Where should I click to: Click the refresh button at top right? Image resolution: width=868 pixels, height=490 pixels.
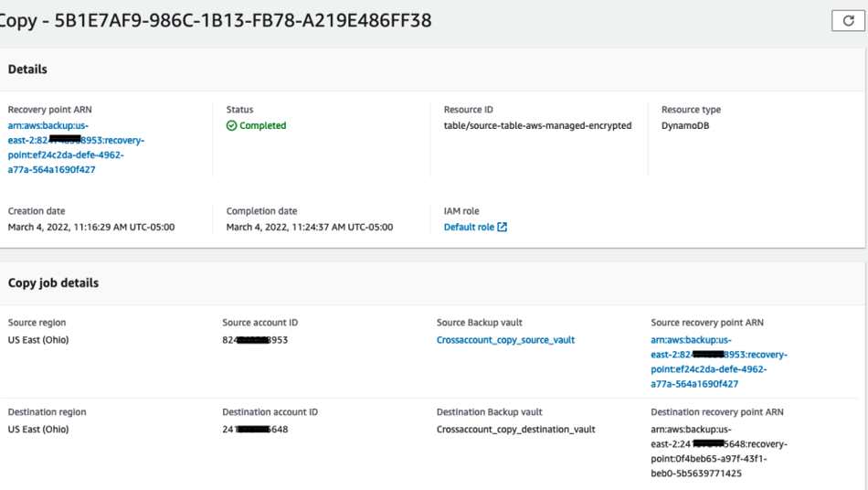point(848,21)
